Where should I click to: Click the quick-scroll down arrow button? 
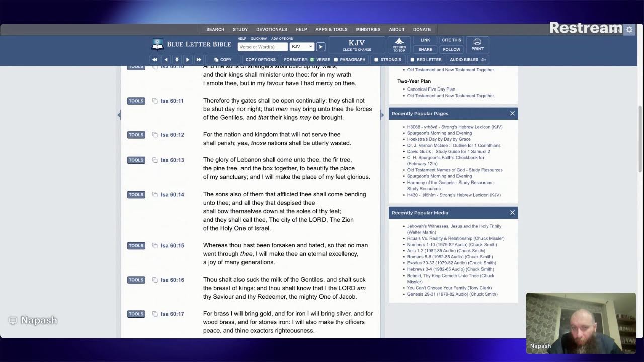[177, 60]
